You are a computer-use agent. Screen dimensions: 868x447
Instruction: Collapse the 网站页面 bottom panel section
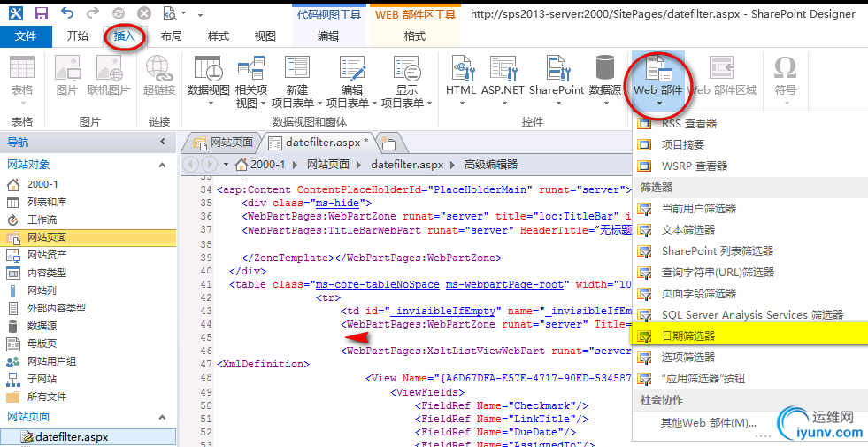(x=162, y=417)
